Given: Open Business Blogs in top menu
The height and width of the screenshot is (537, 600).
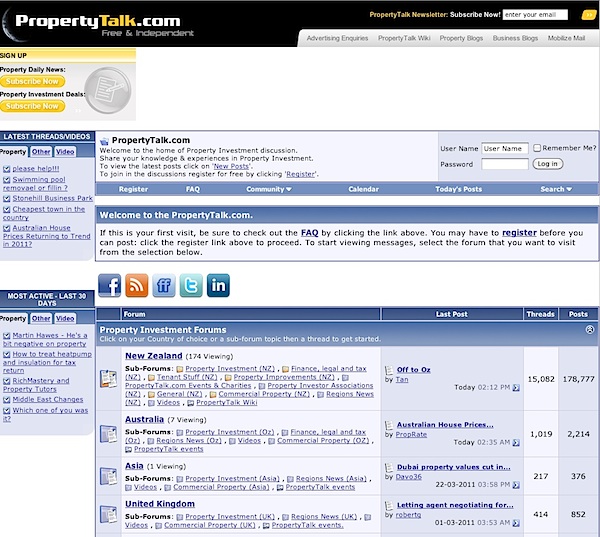Looking at the screenshot, I should point(515,38).
